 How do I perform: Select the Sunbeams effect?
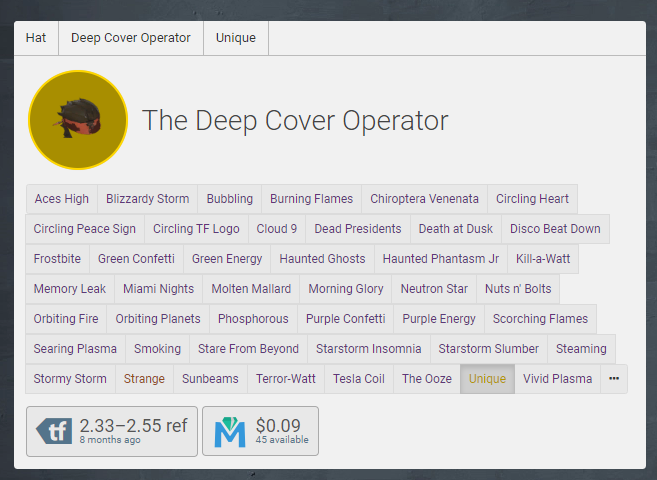(x=210, y=379)
